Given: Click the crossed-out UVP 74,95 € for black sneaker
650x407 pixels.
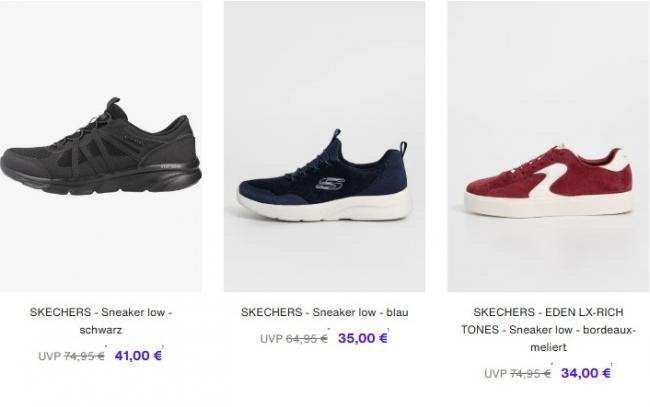Looking at the screenshot, I should click(x=71, y=356).
